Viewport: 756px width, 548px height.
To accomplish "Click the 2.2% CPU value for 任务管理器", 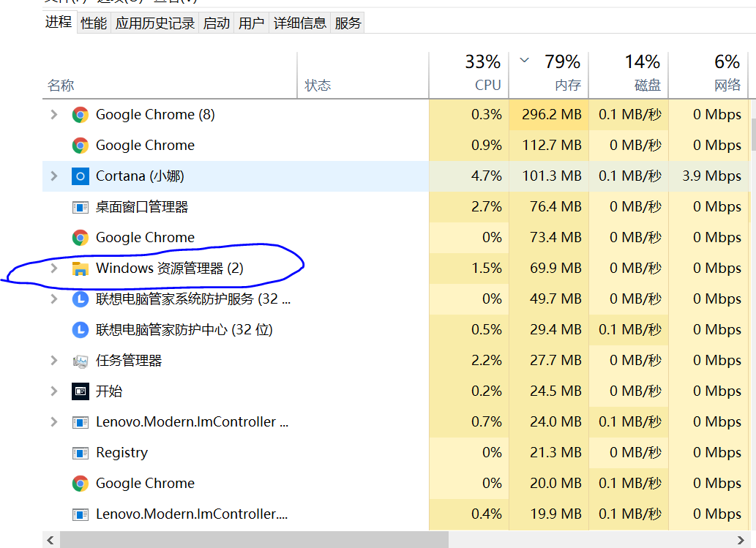I will (x=486, y=361).
